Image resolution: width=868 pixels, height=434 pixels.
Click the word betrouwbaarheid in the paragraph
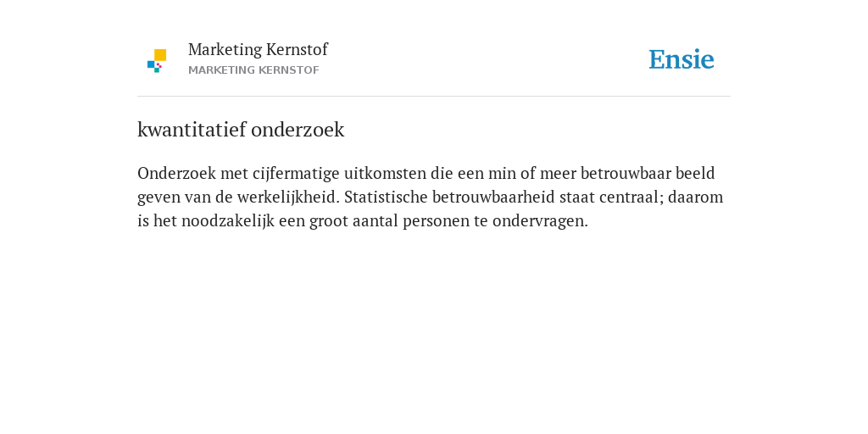(x=493, y=197)
